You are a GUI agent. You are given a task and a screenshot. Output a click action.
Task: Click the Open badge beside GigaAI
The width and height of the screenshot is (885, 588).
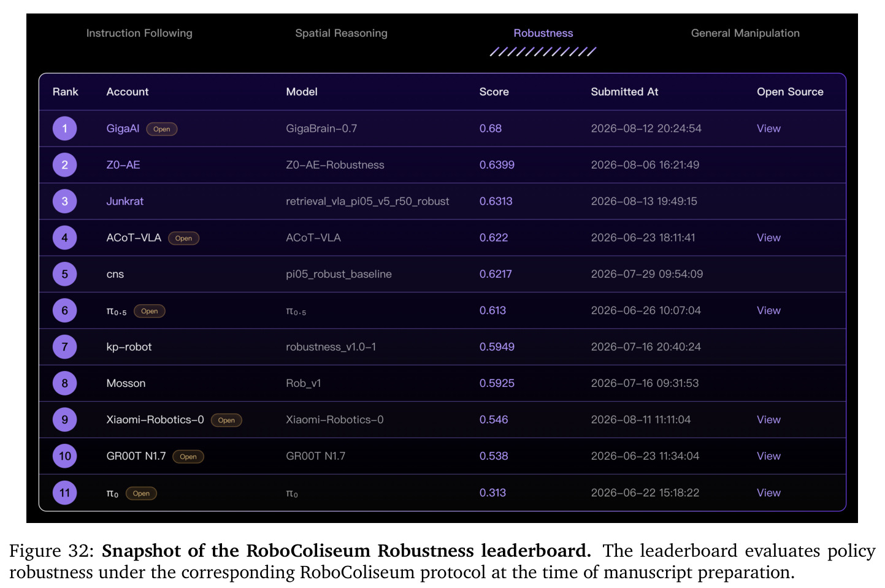[162, 129]
